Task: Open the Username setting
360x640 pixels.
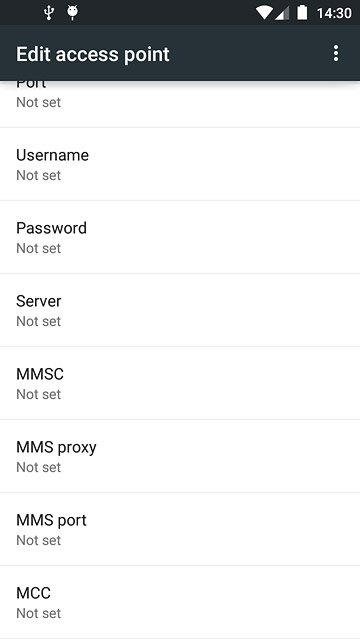Action: (x=180, y=164)
